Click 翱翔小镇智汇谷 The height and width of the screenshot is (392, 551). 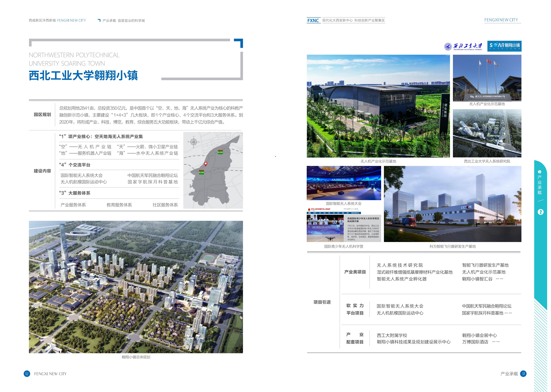477,279
